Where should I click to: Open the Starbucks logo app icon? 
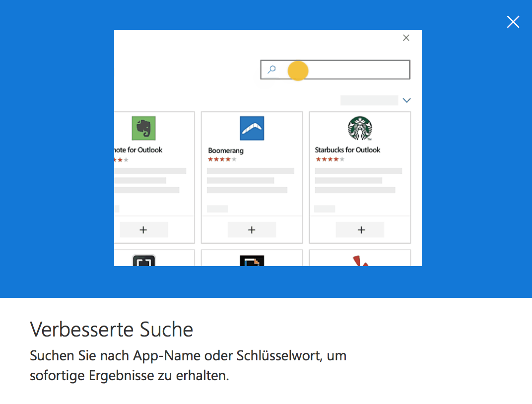point(360,129)
